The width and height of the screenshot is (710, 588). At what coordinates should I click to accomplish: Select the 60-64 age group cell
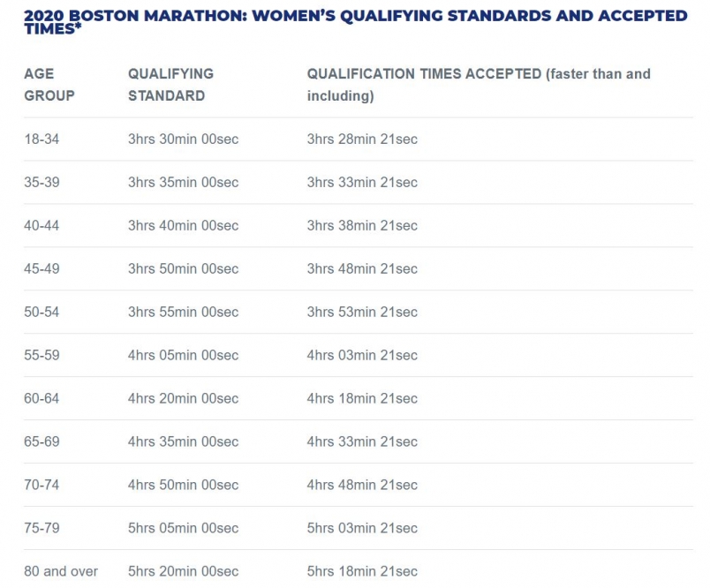(x=42, y=398)
